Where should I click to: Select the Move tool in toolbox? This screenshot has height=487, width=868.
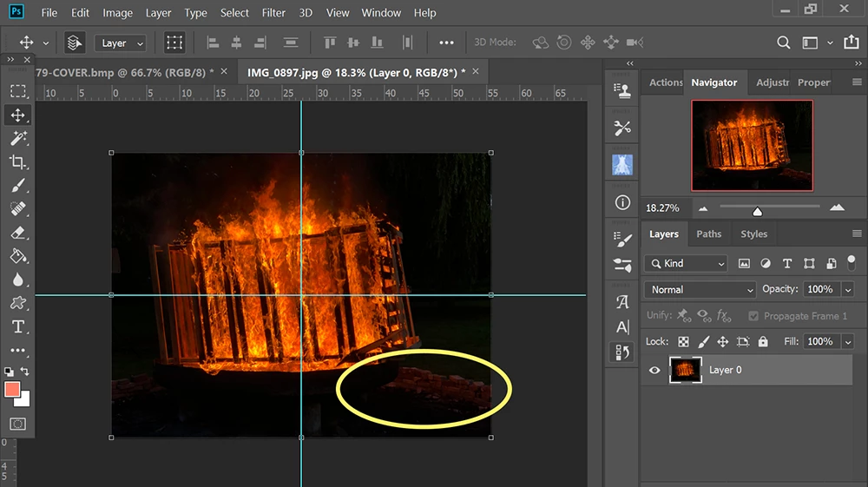click(17, 115)
